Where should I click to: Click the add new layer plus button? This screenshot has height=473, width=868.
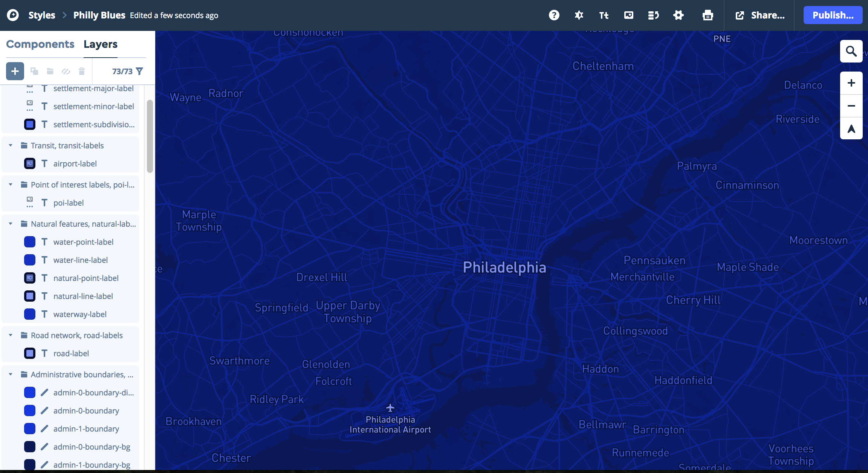(x=15, y=71)
